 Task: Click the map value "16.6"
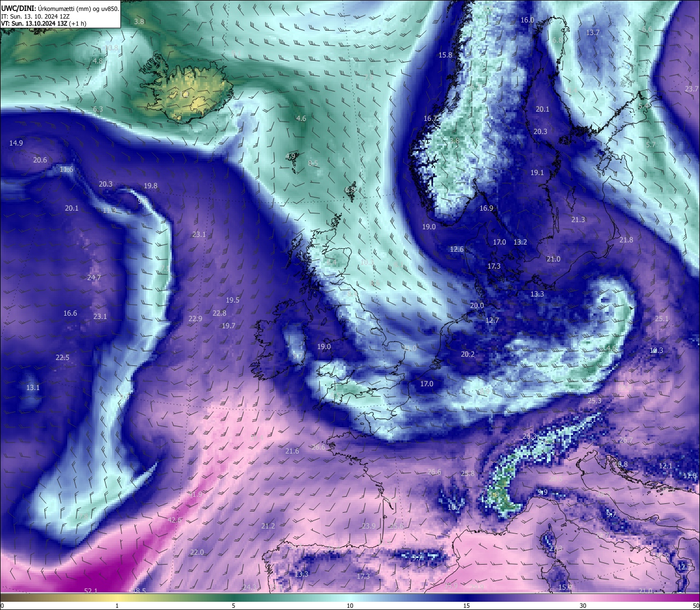70,313
